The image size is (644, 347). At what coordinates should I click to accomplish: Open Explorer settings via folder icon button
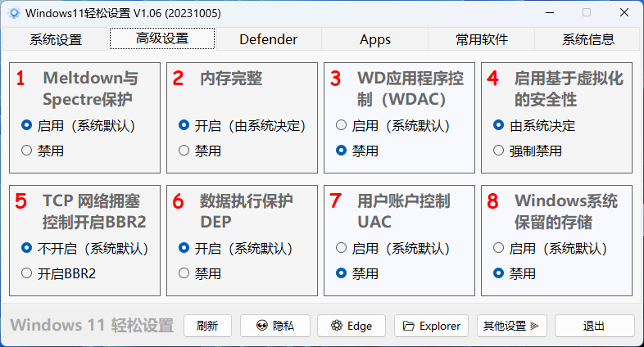431,326
